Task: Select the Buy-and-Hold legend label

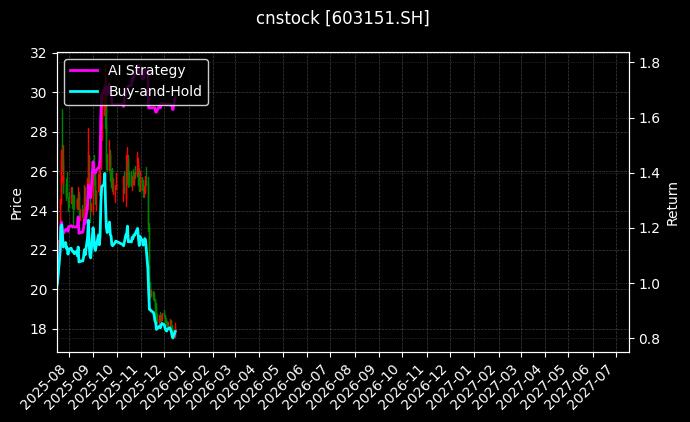Action: click(155, 90)
